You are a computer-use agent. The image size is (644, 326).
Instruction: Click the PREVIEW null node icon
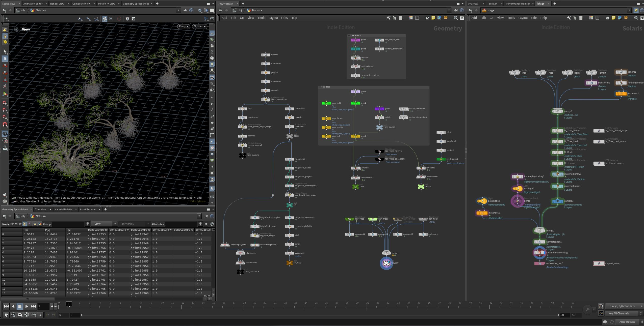tap(386, 263)
